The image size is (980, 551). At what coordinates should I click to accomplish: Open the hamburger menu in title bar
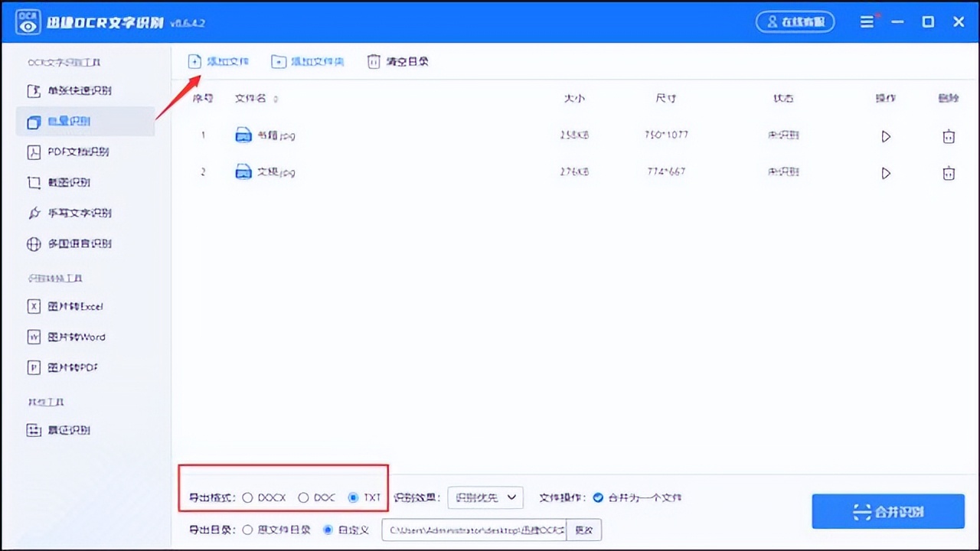[867, 21]
